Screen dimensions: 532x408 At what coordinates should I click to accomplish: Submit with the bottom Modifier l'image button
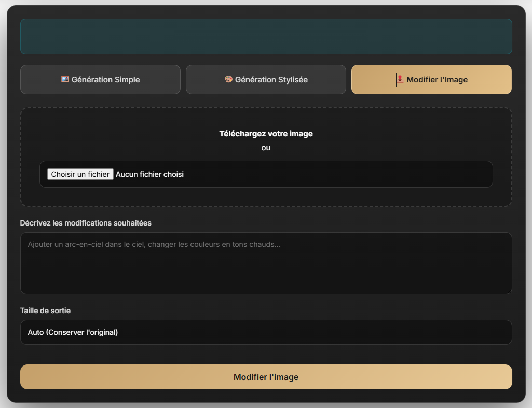(x=266, y=377)
